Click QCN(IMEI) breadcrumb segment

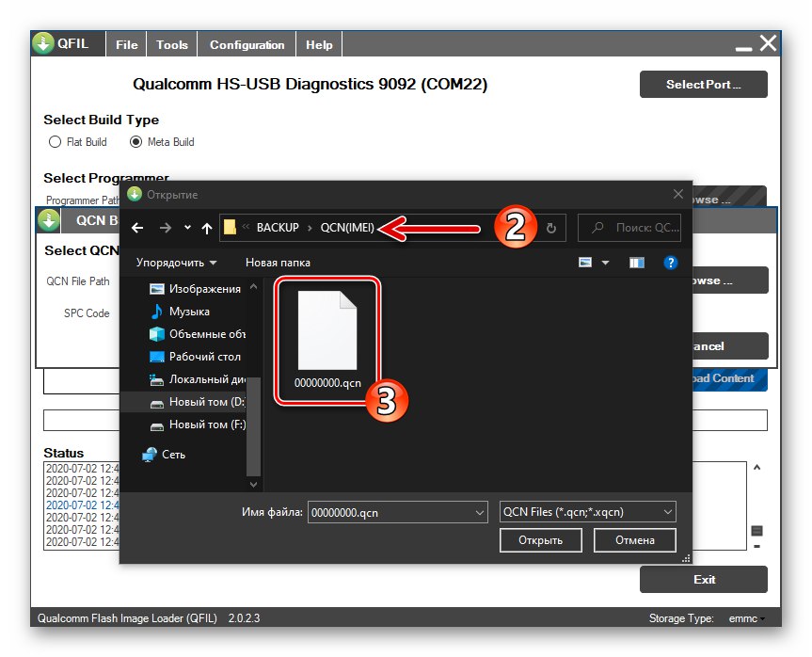(x=347, y=228)
